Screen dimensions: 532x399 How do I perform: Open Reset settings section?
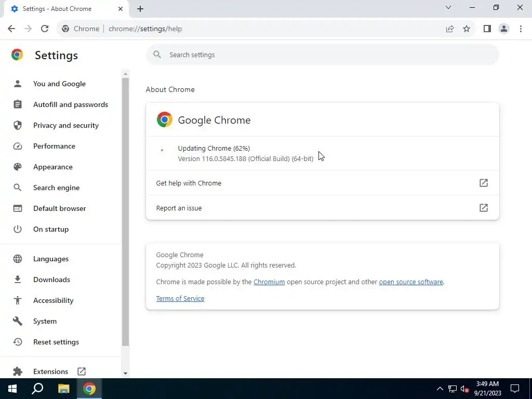click(56, 342)
